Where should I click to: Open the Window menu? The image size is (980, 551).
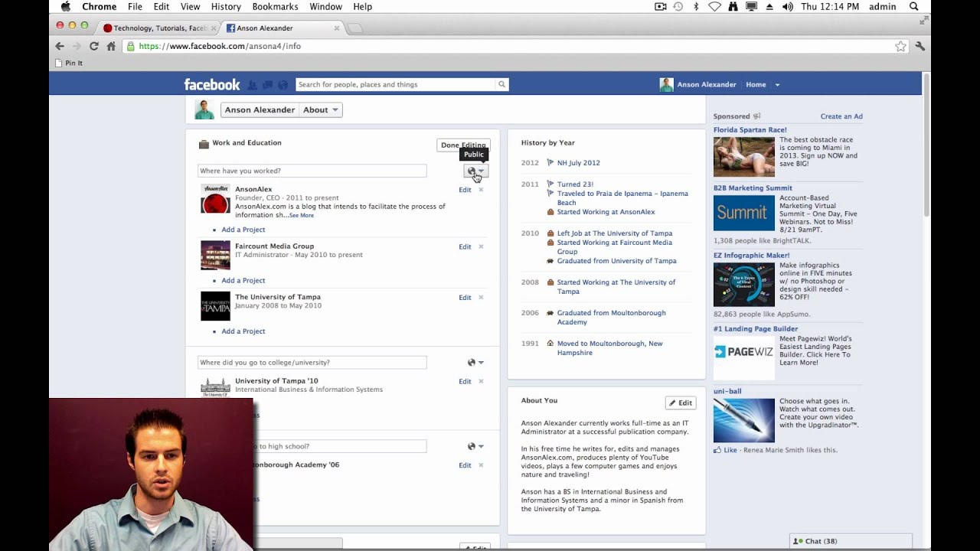click(326, 6)
